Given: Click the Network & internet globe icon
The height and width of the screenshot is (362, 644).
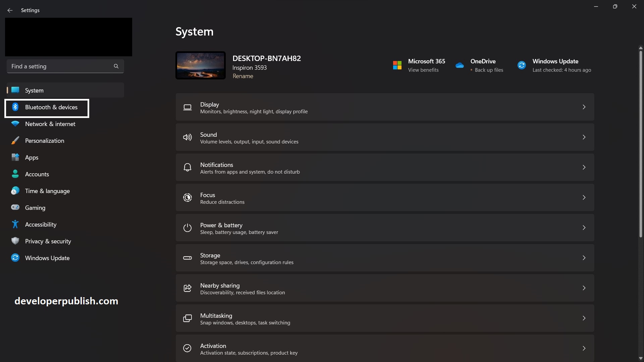Looking at the screenshot, I should (15, 124).
